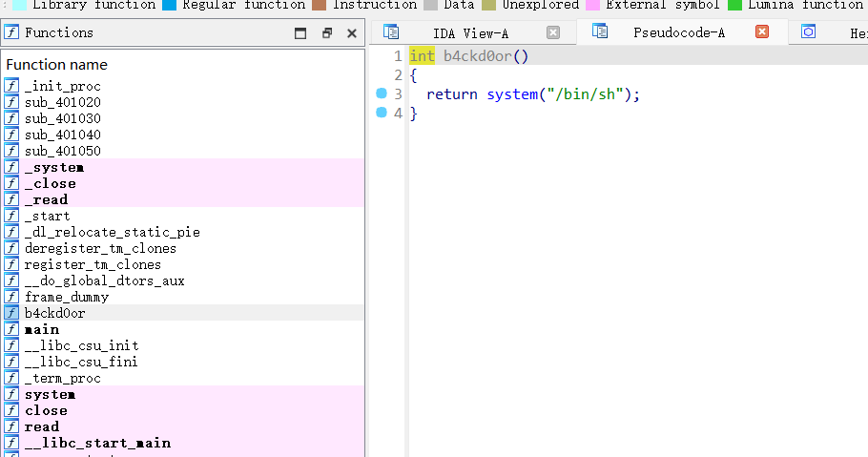Close the Pseudocode-A tab
This screenshot has width=868, height=457.
click(762, 32)
